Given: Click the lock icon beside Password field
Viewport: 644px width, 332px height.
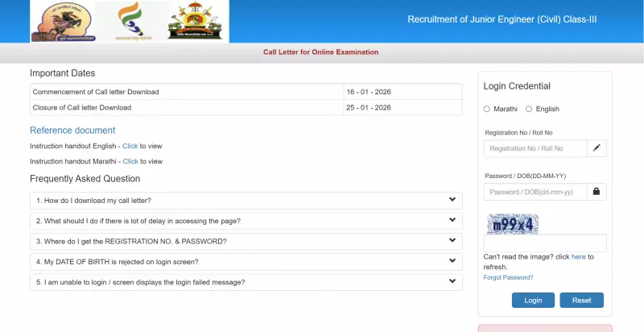Looking at the screenshot, I should [x=597, y=192].
